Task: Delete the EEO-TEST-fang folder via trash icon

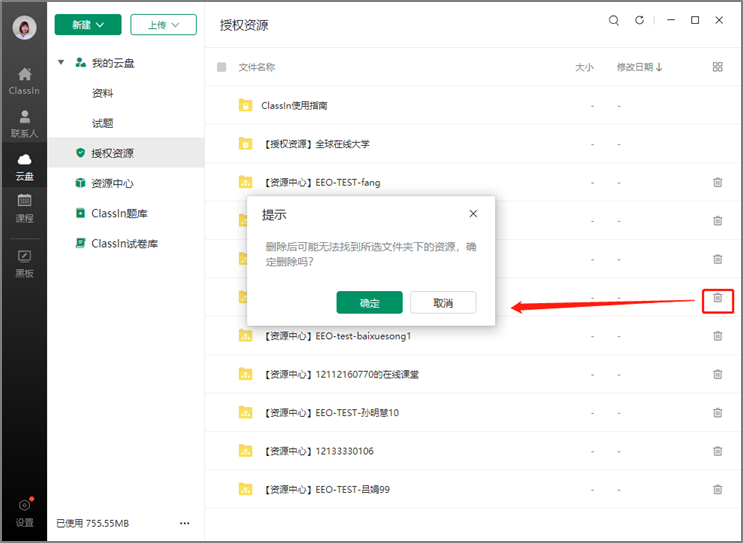Action: (717, 182)
